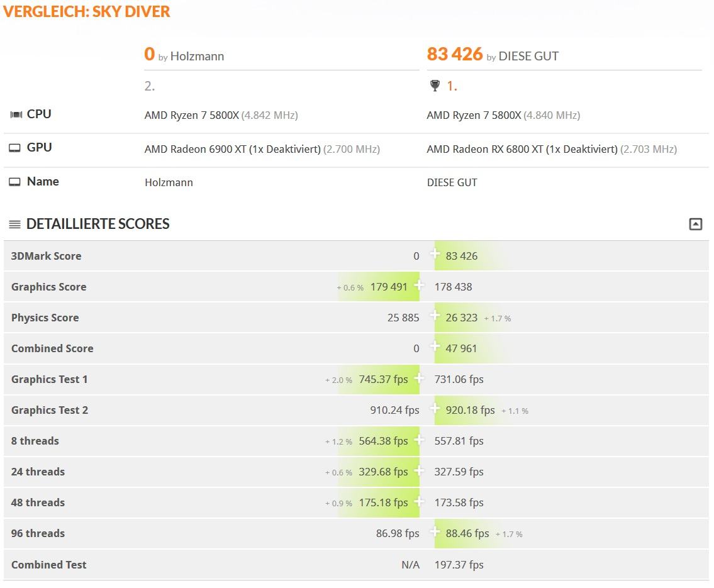This screenshot has width=714, height=588.
Task: Select the 173.58 fps value
Action: coord(459,502)
